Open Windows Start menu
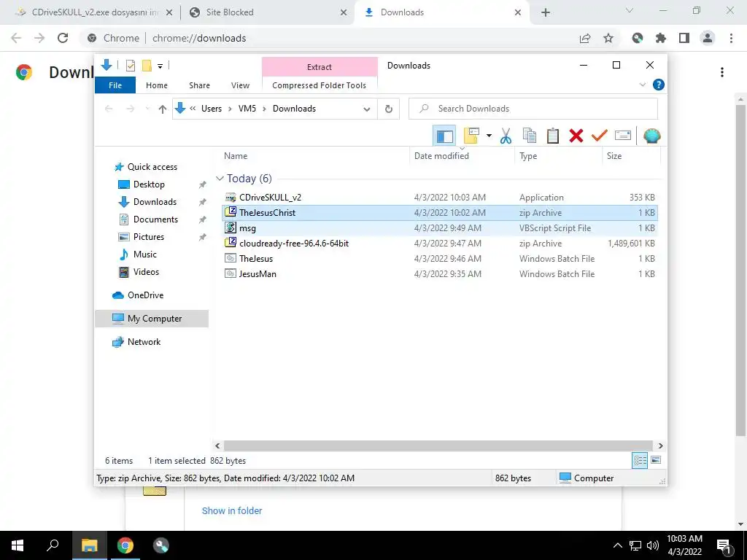The width and height of the screenshot is (747, 560). point(18,545)
